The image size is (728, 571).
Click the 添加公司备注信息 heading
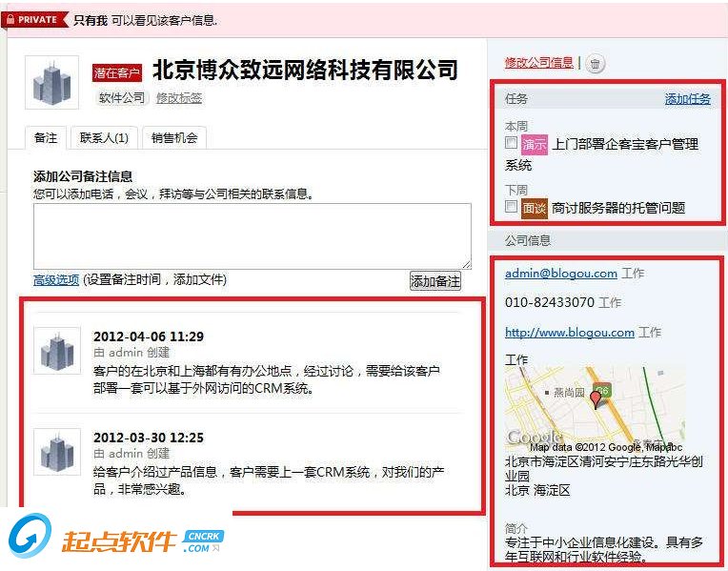click(x=83, y=176)
